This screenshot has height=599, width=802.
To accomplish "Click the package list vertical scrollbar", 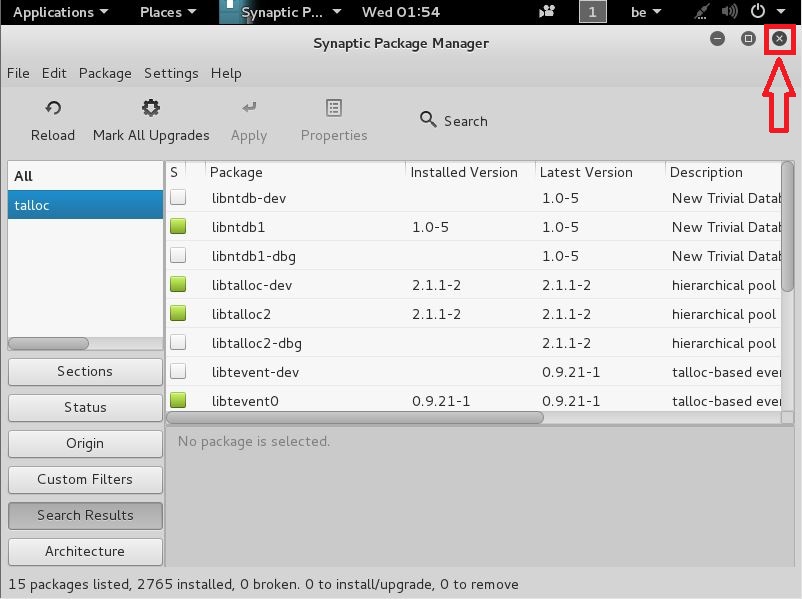I will pyautogui.click(x=788, y=227).
